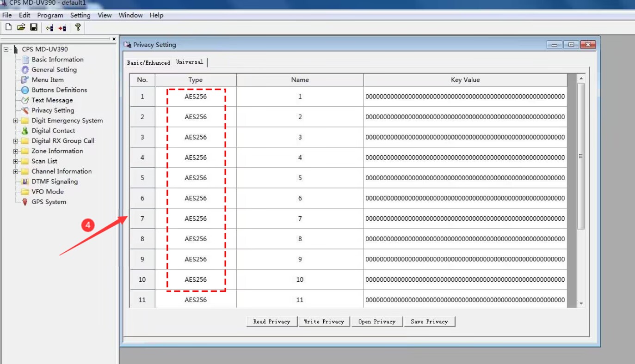Expand the Channel Information folder
Screen dimensions: 635x364
(16, 171)
